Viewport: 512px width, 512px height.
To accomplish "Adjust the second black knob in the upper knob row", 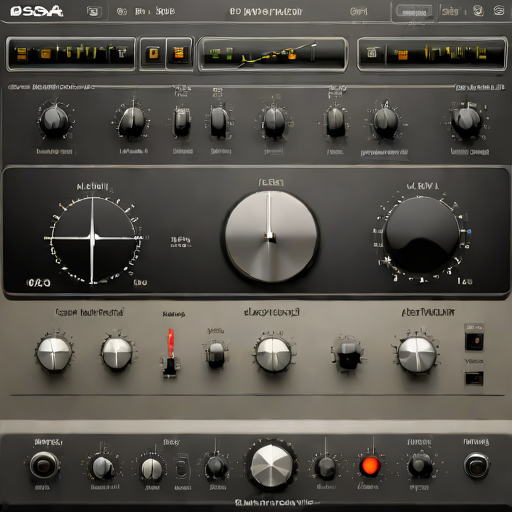I will (x=132, y=122).
